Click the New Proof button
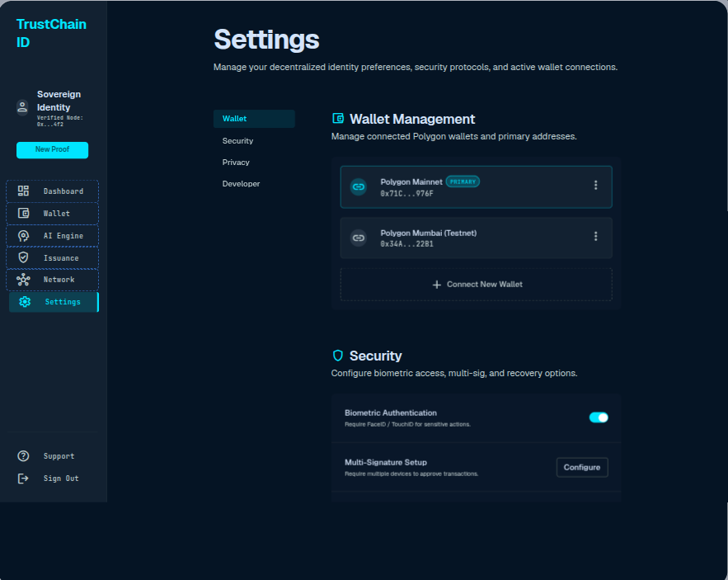The width and height of the screenshot is (728, 580). [53, 149]
